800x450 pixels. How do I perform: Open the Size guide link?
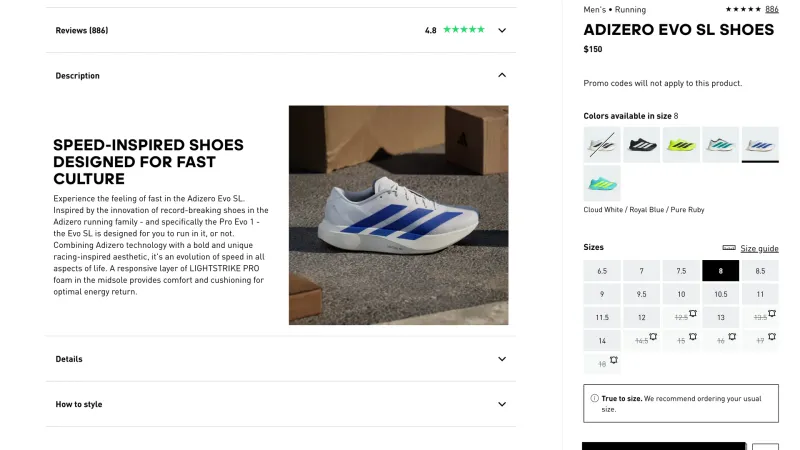click(759, 248)
